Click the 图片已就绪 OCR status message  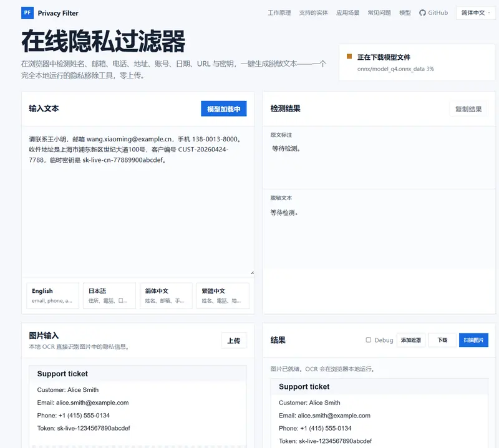point(323,369)
